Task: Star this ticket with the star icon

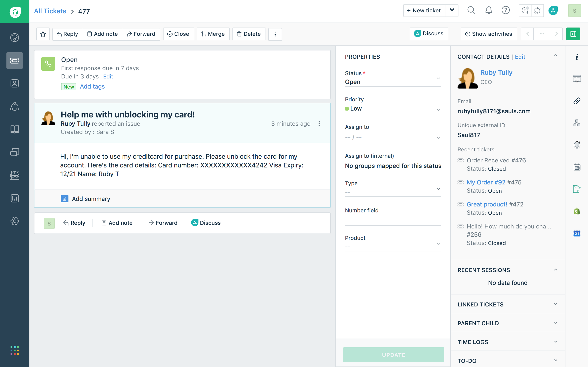Action: pyautogui.click(x=43, y=34)
